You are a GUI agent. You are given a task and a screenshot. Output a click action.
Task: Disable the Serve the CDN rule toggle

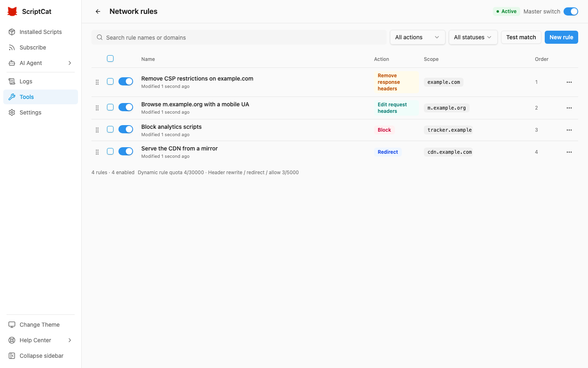click(x=126, y=151)
